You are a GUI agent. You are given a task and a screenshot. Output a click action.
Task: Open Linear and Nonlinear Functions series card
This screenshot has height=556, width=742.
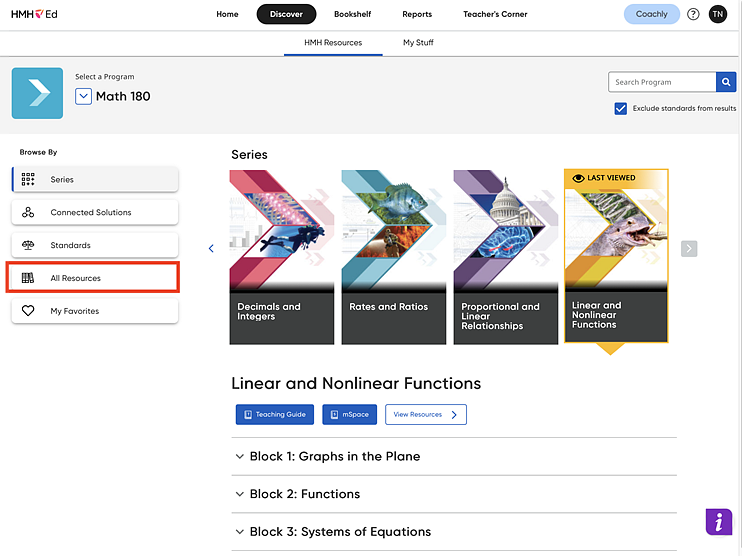coord(616,256)
